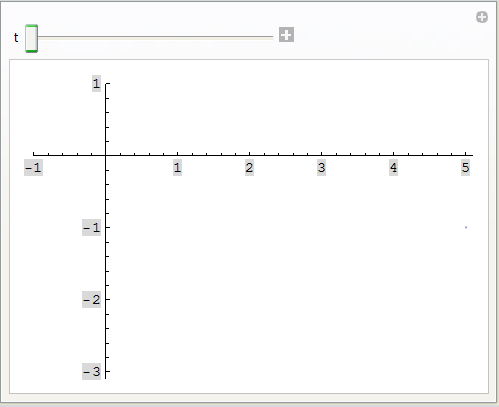Viewport: 499px width, 407px height.
Task: Click the small plotted point near x equals 5
Action: 466,227
